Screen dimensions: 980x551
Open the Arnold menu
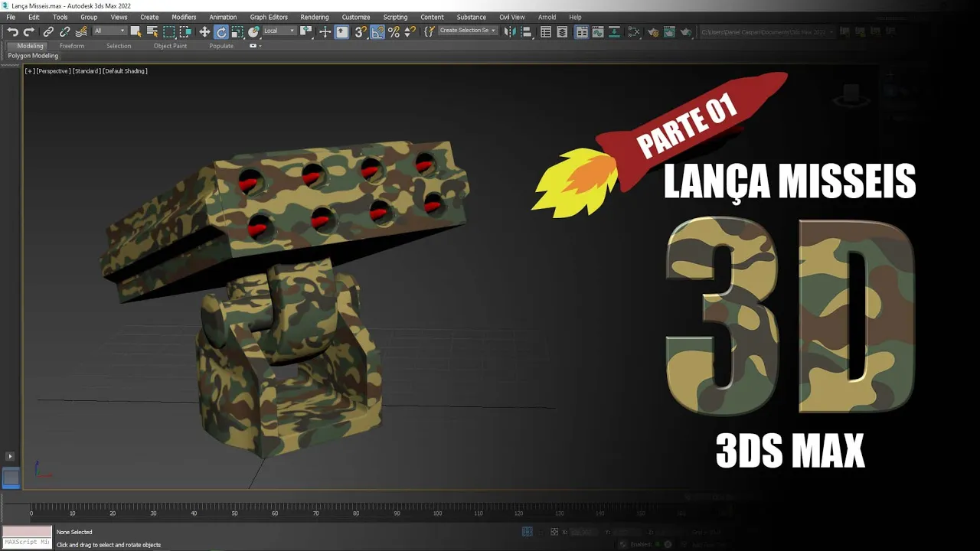547,17
